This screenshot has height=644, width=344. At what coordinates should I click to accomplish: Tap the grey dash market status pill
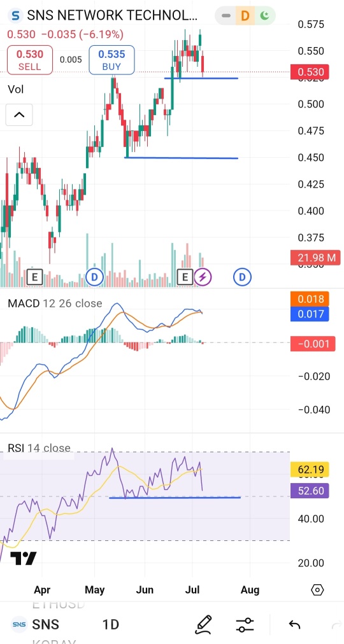point(226,16)
